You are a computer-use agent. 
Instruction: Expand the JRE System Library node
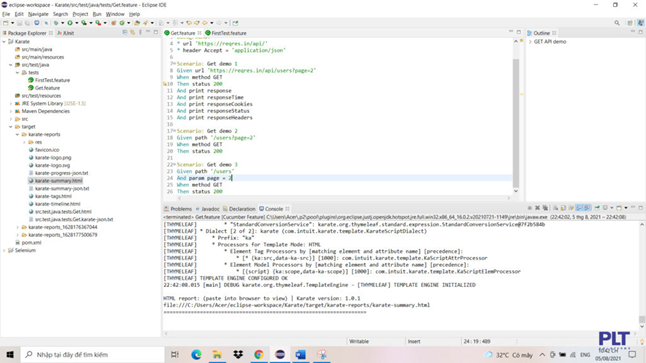[11, 103]
